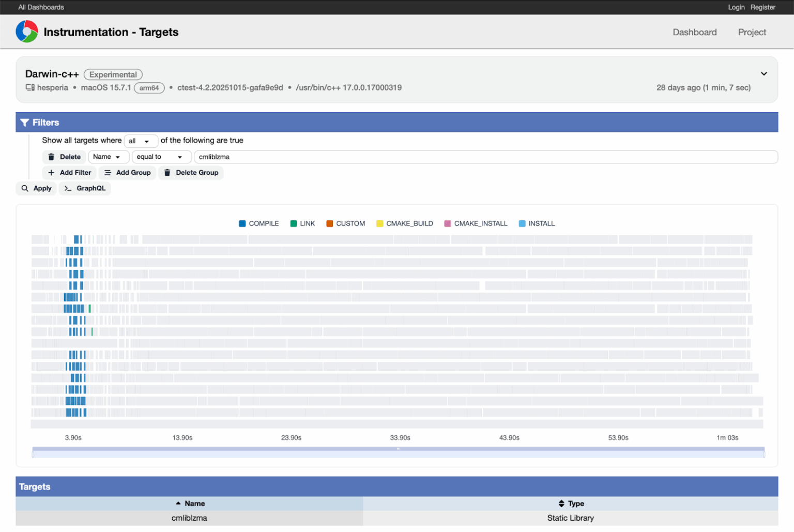Collapse the Darwin-c++ build summary panel
Screen dimensions: 794x532
(764, 74)
